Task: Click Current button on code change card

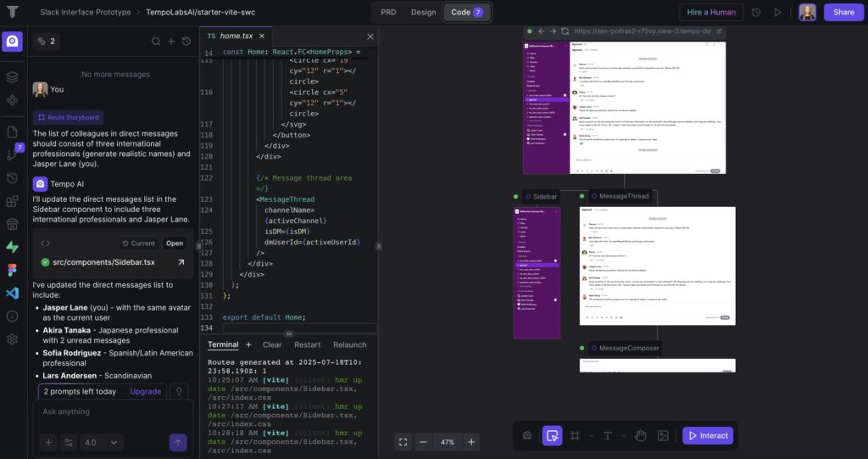Action: (138, 243)
